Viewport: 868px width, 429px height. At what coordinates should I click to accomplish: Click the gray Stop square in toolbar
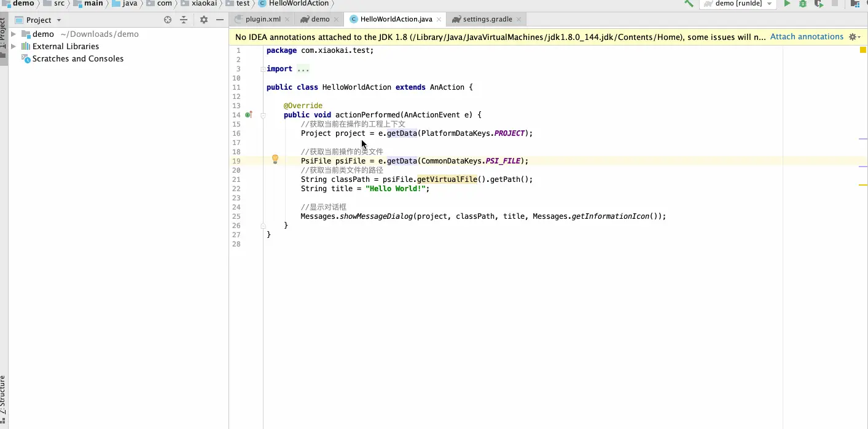tap(834, 3)
